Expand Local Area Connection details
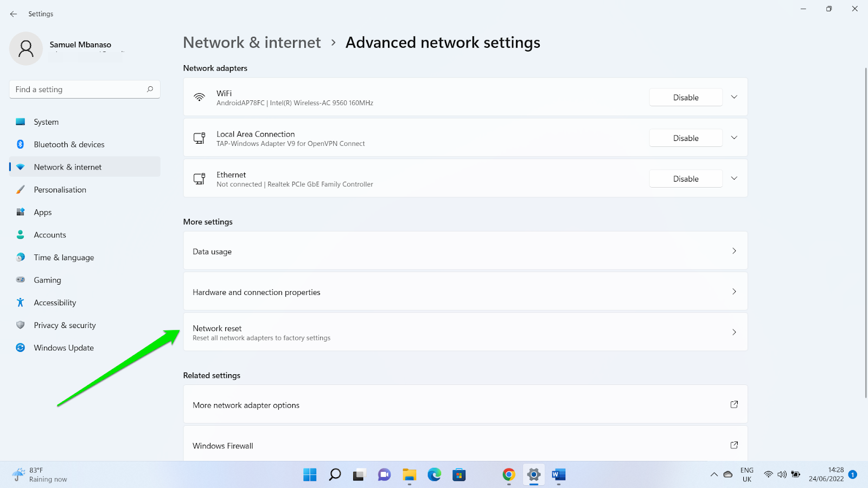Image resolution: width=868 pixels, height=488 pixels. (734, 138)
